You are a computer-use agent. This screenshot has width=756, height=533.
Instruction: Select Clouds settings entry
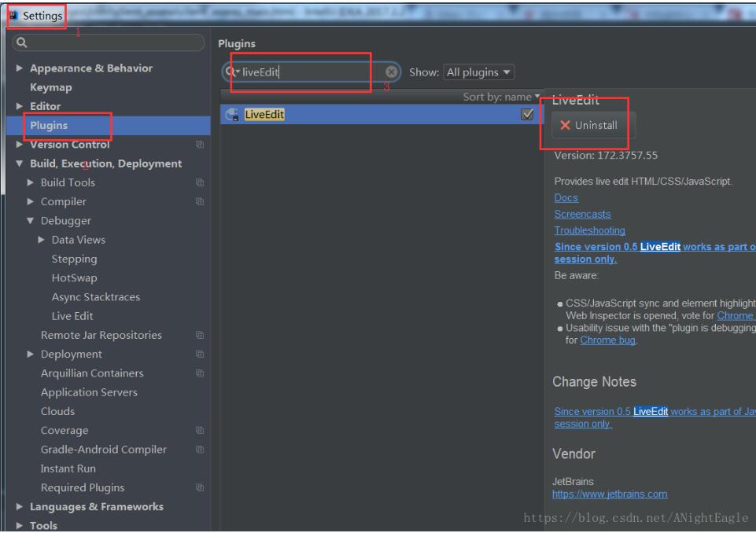(57, 411)
